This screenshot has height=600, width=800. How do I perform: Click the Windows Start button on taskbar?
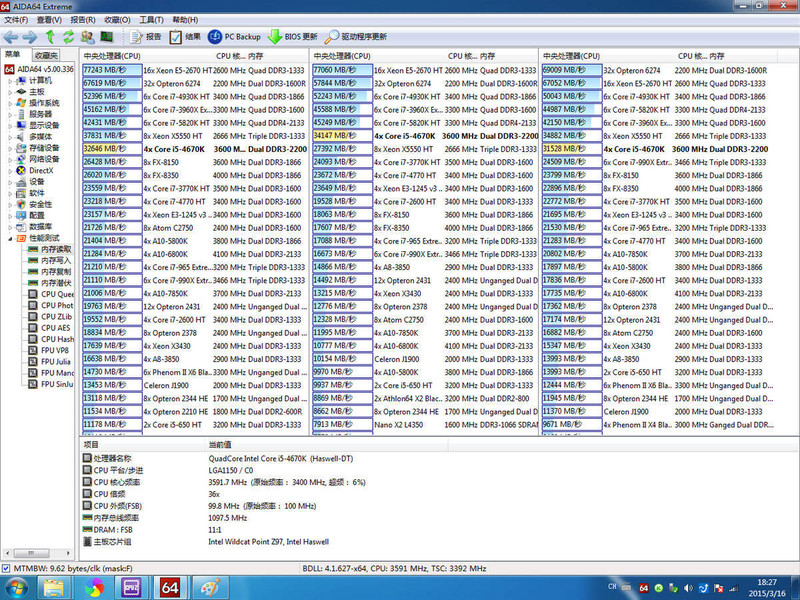tap(17, 588)
